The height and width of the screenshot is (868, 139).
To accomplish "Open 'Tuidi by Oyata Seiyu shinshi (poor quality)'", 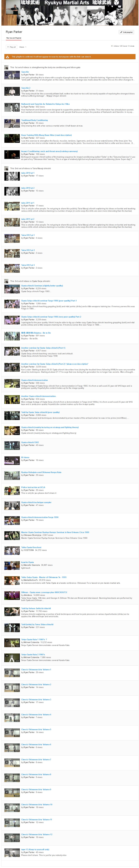I will [x=40, y=412].
